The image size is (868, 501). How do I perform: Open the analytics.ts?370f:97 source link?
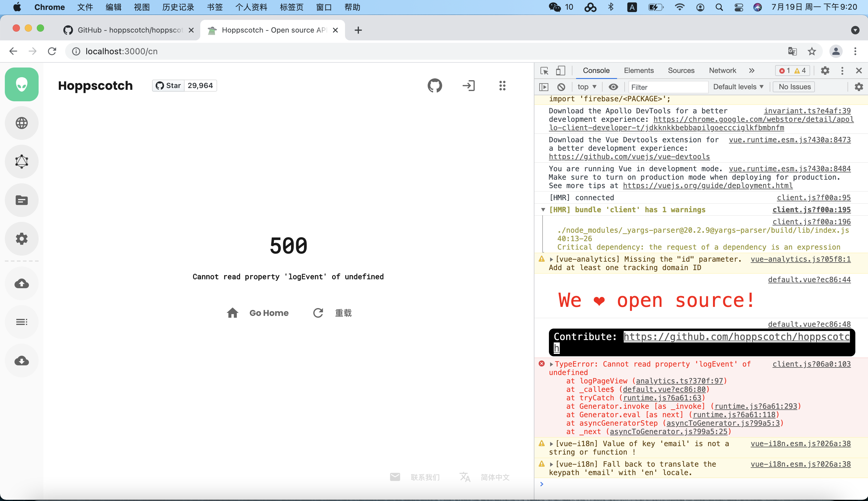(679, 381)
